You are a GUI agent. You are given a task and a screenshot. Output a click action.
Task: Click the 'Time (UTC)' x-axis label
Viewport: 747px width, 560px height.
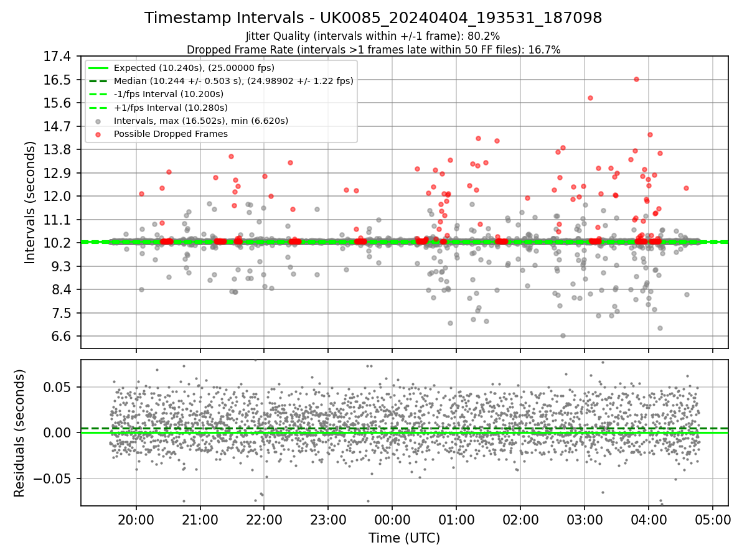point(404,538)
